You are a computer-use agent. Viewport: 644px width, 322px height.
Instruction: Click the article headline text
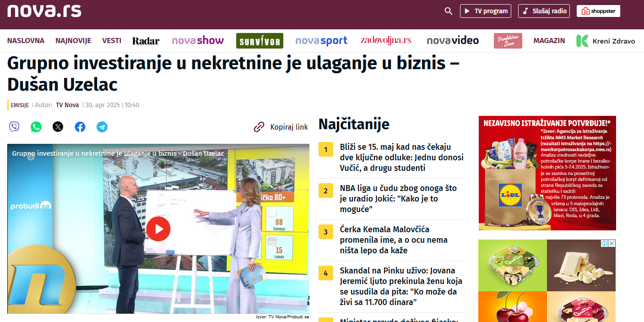[x=233, y=73]
